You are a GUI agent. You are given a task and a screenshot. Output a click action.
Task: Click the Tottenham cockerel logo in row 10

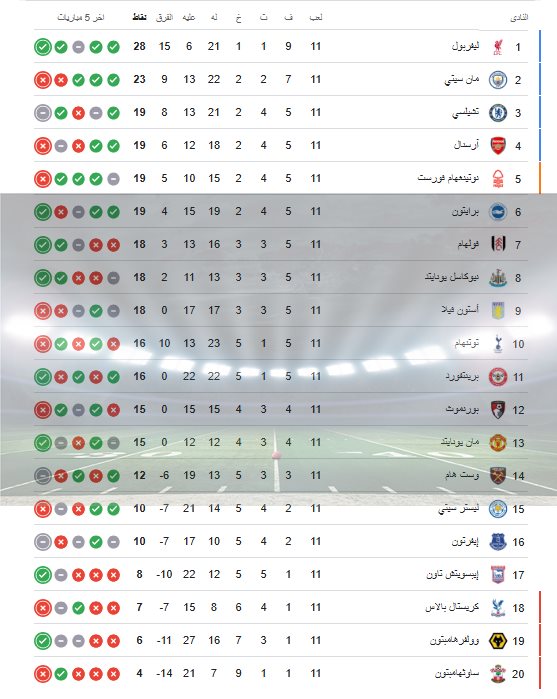(x=498, y=344)
